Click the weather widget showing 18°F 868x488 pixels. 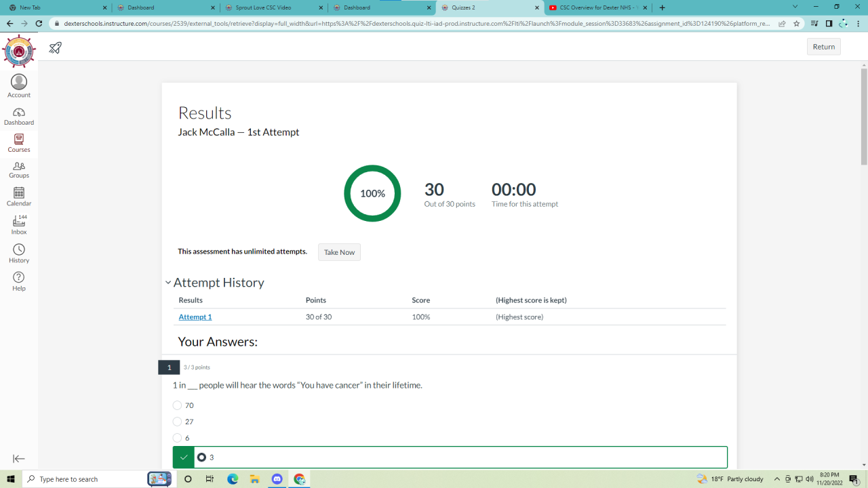(x=730, y=479)
